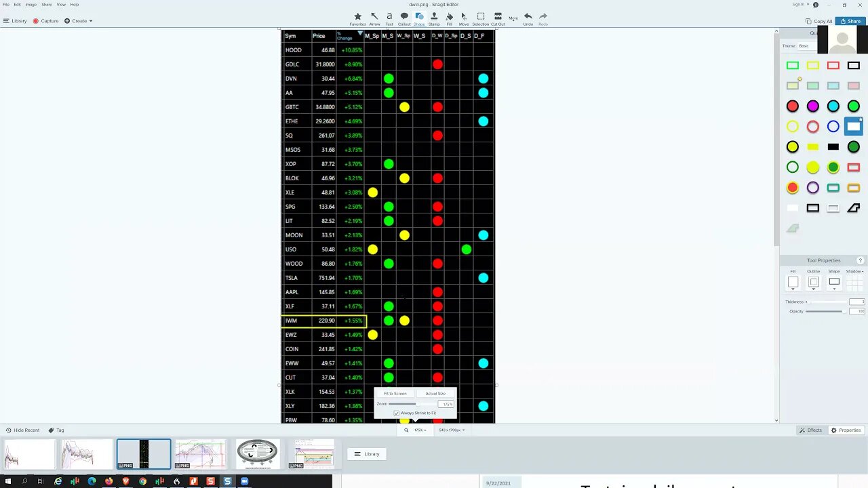This screenshot has height=488, width=868.
Task: Pick the blue outlined circle style
Action: (x=833, y=127)
